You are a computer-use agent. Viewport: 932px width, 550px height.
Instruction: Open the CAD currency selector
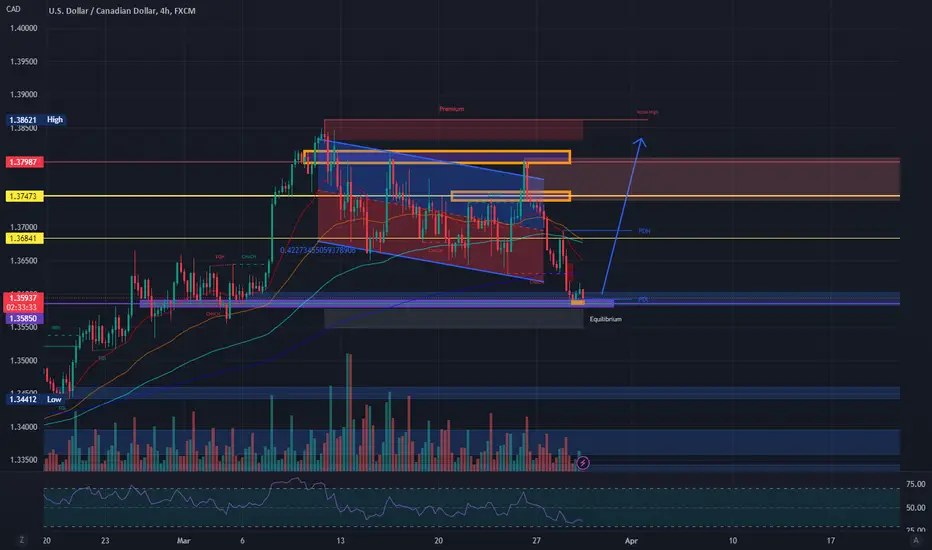[x=12, y=9]
